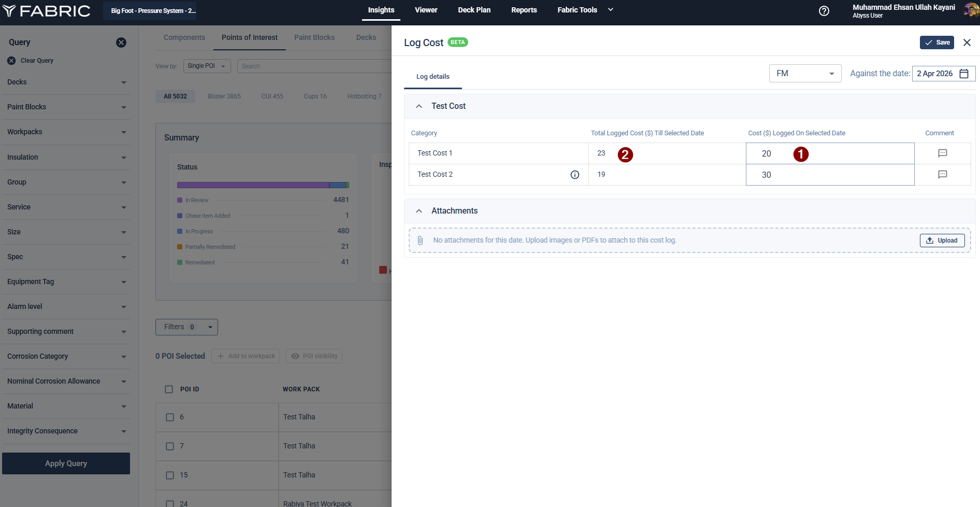Select the Blister 3865 filter chip
The image size is (980, 507).
click(224, 96)
